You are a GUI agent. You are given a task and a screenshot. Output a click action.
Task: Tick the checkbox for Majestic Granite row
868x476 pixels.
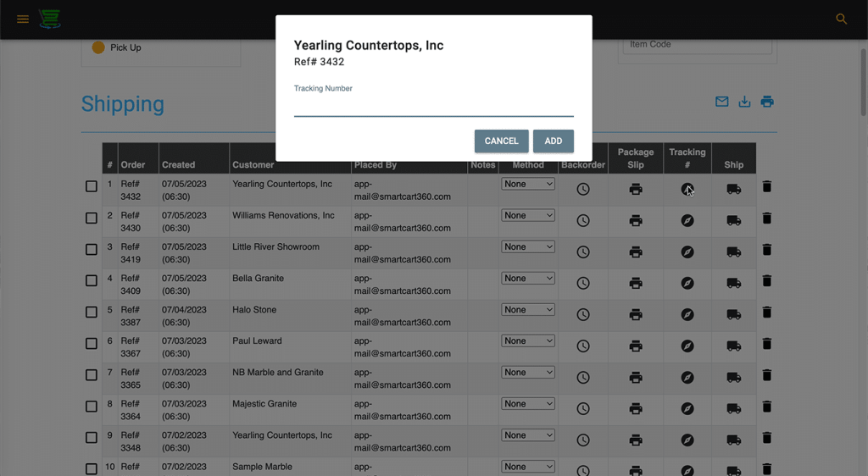point(92,406)
